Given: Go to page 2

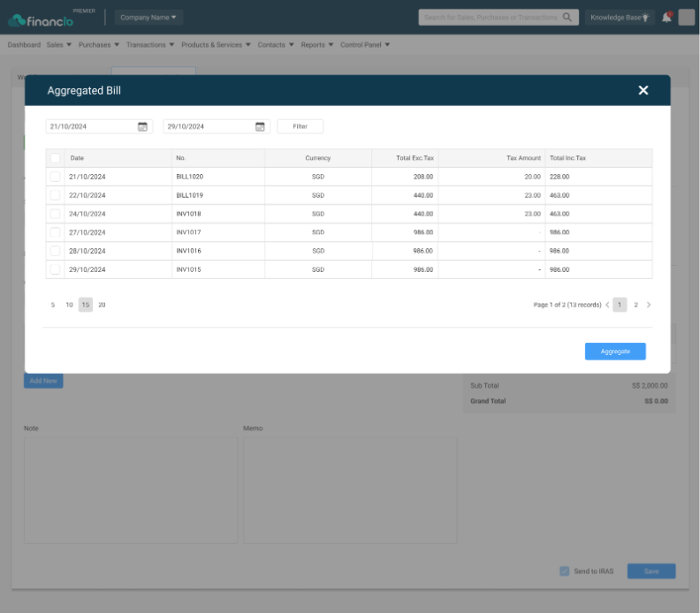Looking at the screenshot, I should pyautogui.click(x=635, y=305).
